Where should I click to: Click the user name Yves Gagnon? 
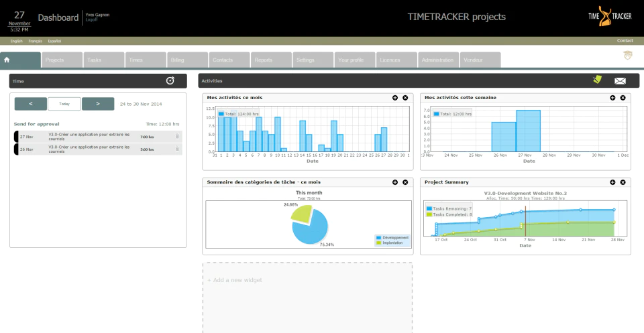pos(97,15)
